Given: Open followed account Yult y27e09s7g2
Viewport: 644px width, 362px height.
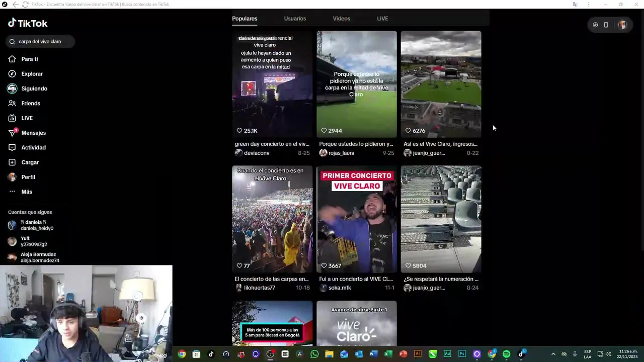Looking at the screenshot, I should pos(28,241).
